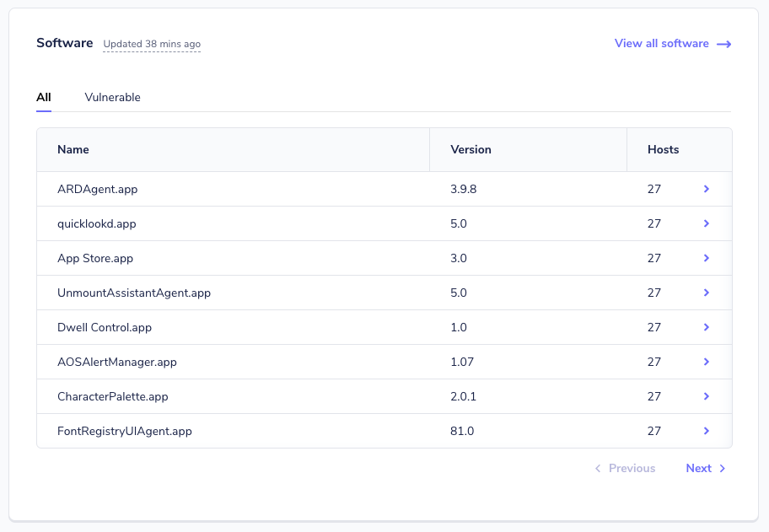769x532 pixels.
Task: Go to the Next page
Action: coord(699,468)
